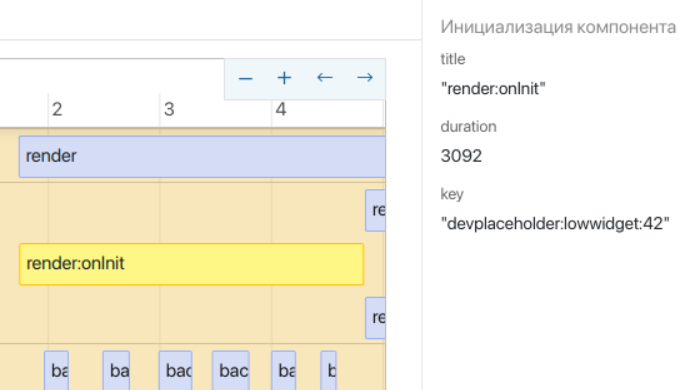Click axis tick label '4'
This screenshot has height=390, width=688.
281,109
